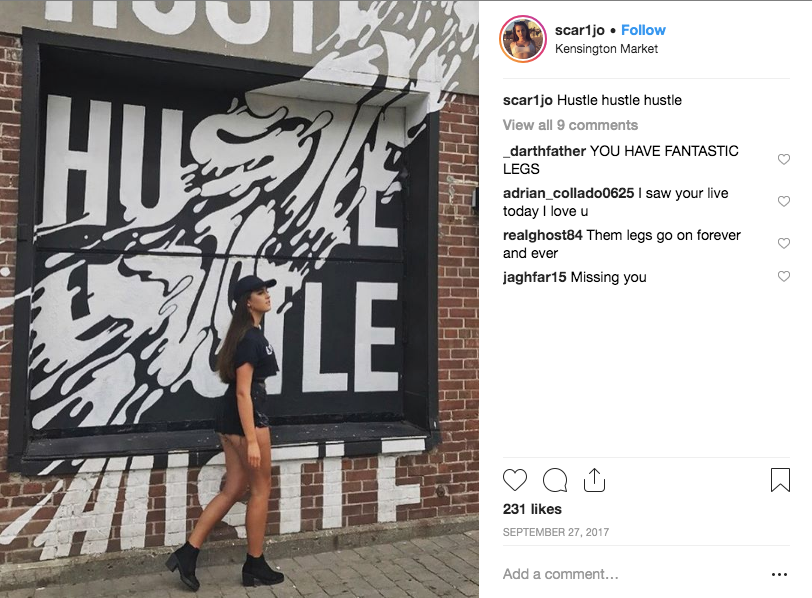Screen dimensions: 812x598
Task: Open the Kensington Market location
Action: (606, 49)
